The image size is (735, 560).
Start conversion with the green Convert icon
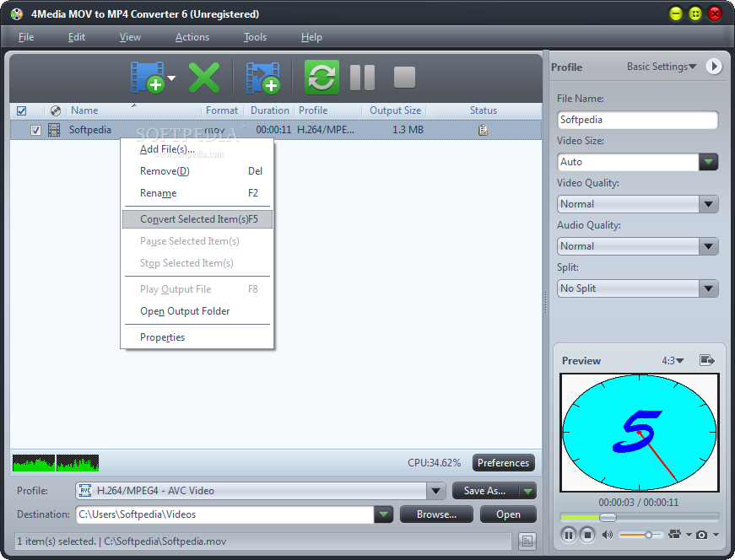pyautogui.click(x=322, y=78)
